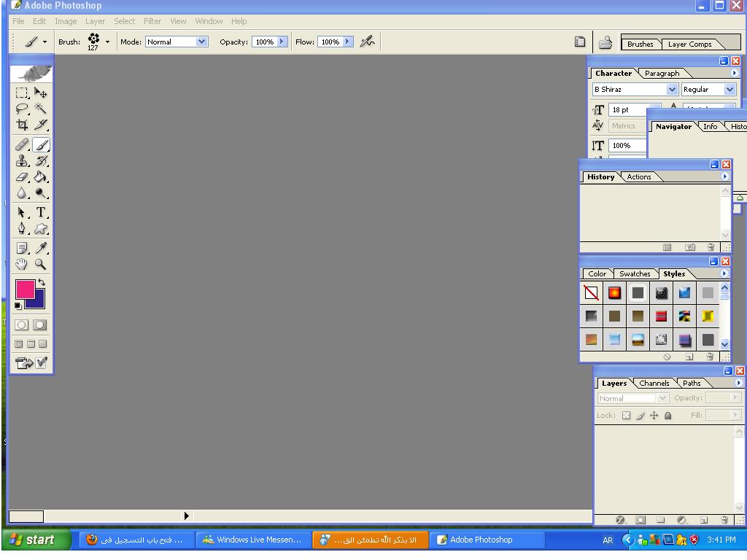Select the Lasso tool

coord(21,109)
